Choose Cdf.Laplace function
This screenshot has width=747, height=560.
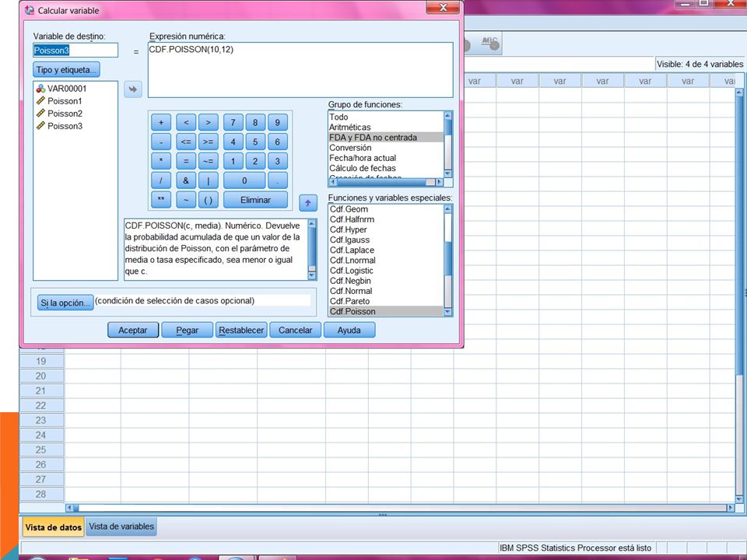pos(386,250)
